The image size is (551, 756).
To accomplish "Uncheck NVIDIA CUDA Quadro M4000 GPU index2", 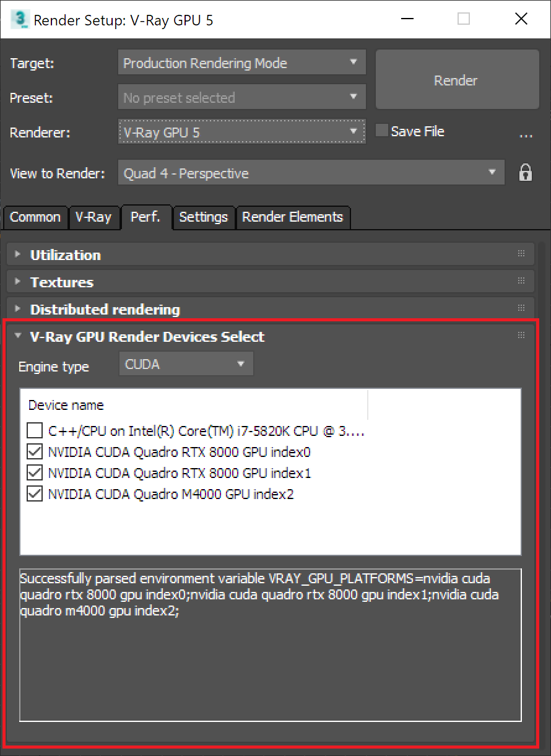I will click(x=35, y=494).
